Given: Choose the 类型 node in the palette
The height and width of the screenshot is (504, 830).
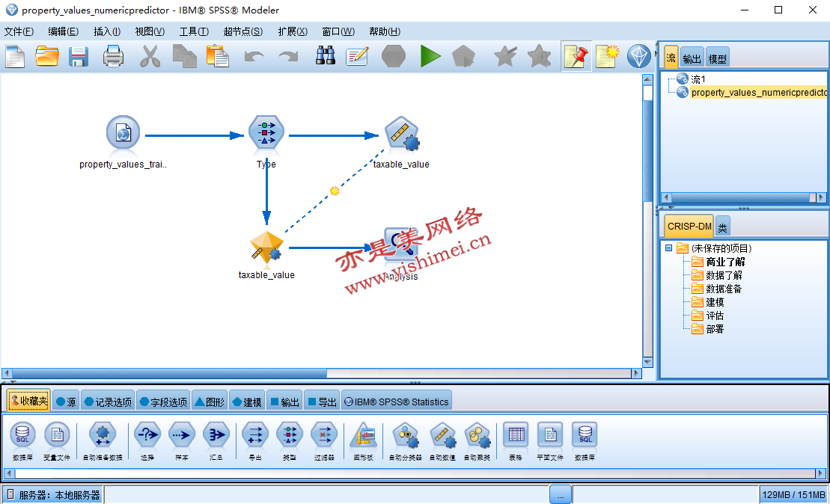Looking at the screenshot, I should pos(290,440).
